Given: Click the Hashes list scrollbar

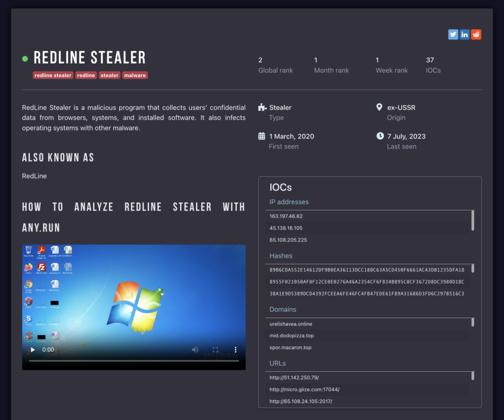Looking at the screenshot, I should click(472, 269).
